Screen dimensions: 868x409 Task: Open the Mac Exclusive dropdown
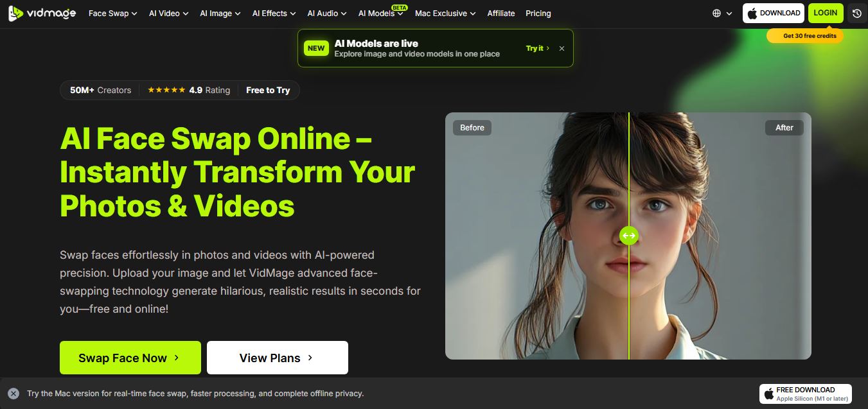tap(445, 13)
